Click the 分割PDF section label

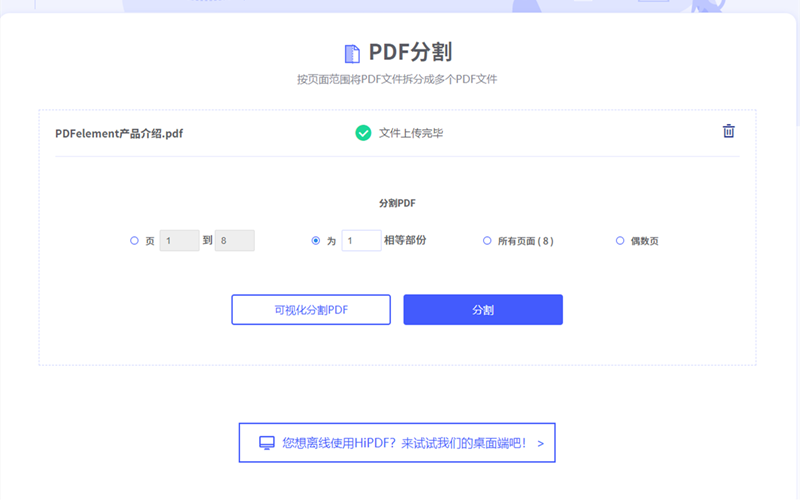click(x=397, y=203)
